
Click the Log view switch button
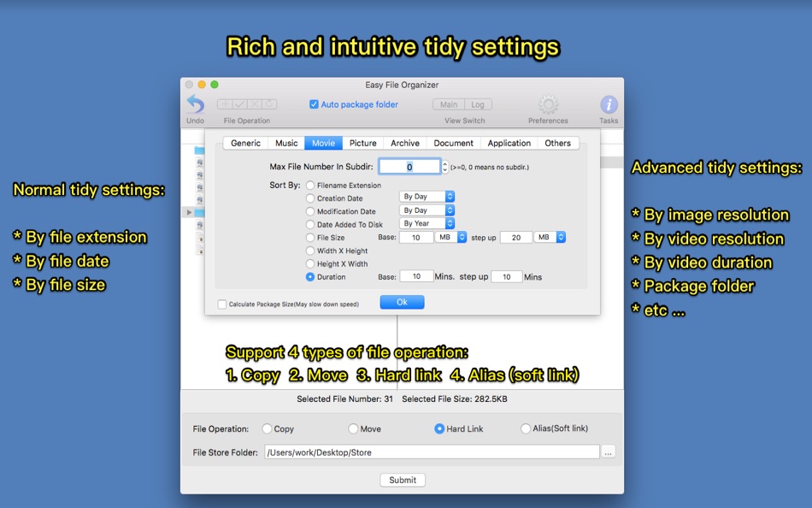[478, 104]
